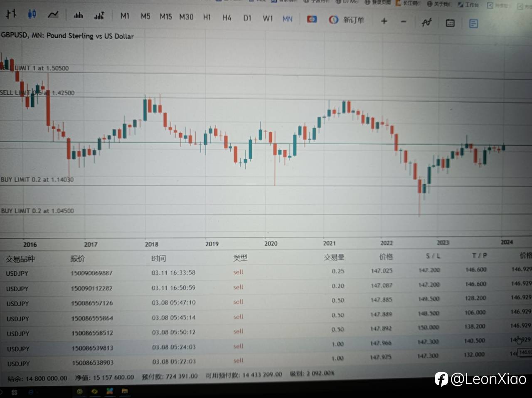Screen dimensions: 532x398
Task: Open the 工作台 bookmark in browser bar
Action: (x=468, y=5)
